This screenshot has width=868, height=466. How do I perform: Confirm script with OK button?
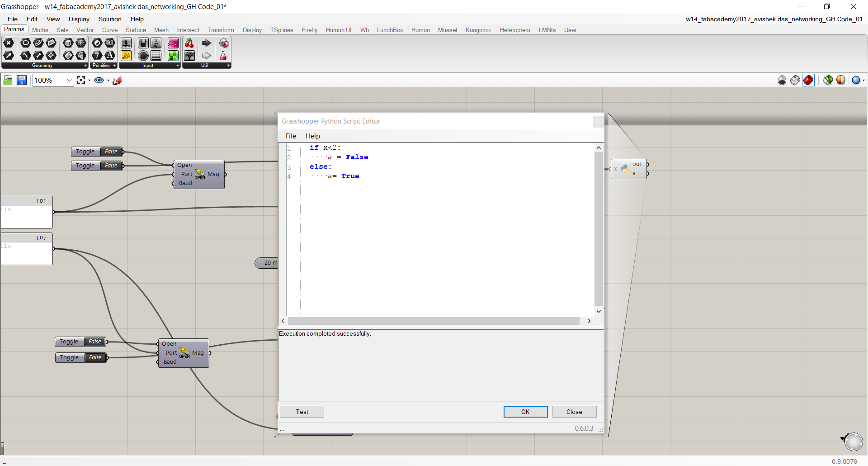pyautogui.click(x=525, y=412)
